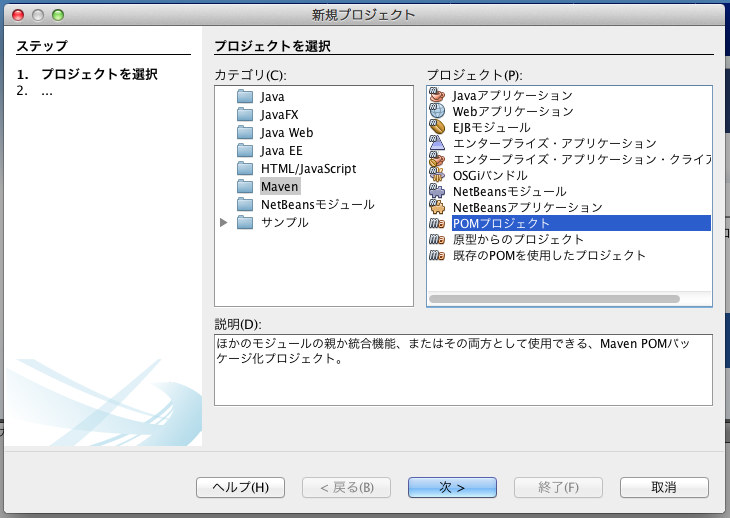
Task: Click the enterprise application triangle icon
Action: pyautogui.click(x=436, y=143)
